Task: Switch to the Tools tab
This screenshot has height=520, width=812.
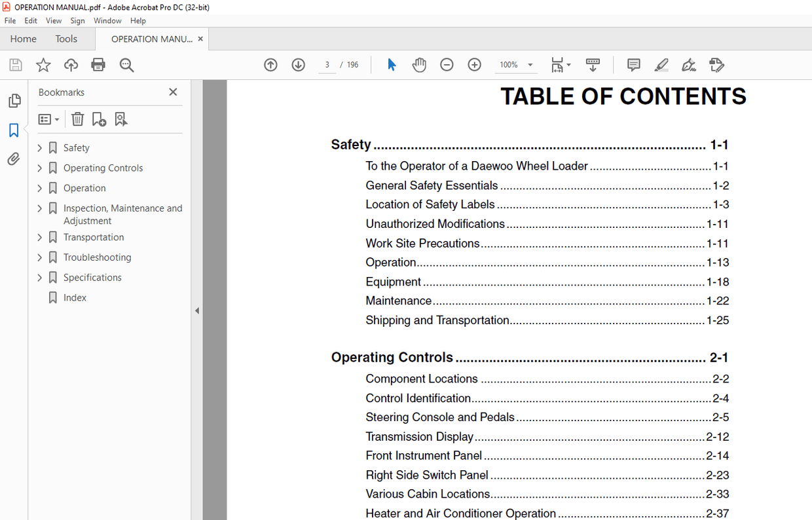Action: (66, 39)
